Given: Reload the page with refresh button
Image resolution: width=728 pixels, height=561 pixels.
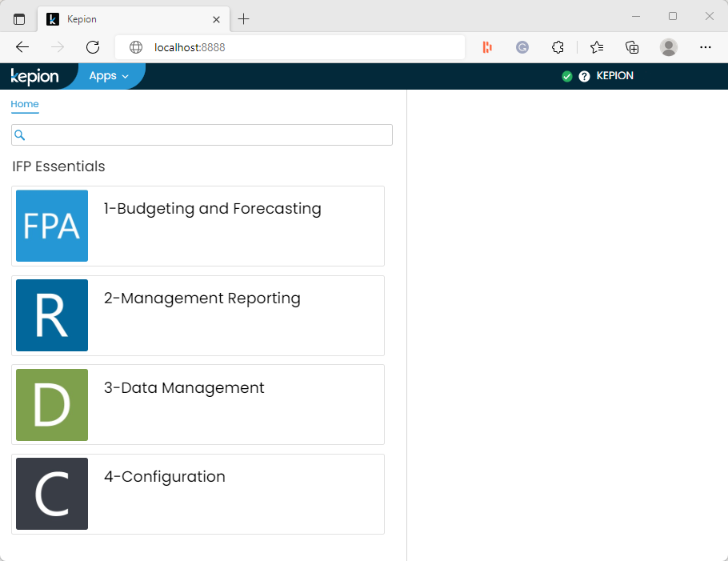Looking at the screenshot, I should point(93,47).
